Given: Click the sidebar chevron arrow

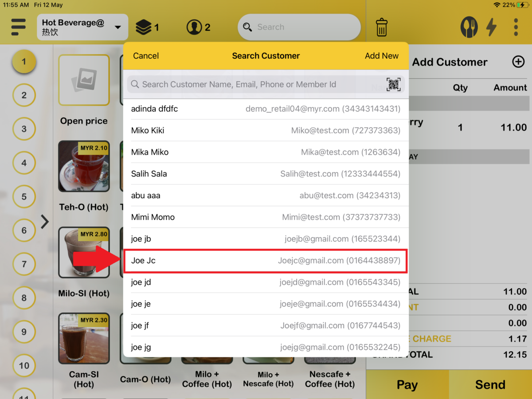Looking at the screenshot, I should (x=44, y=222).
